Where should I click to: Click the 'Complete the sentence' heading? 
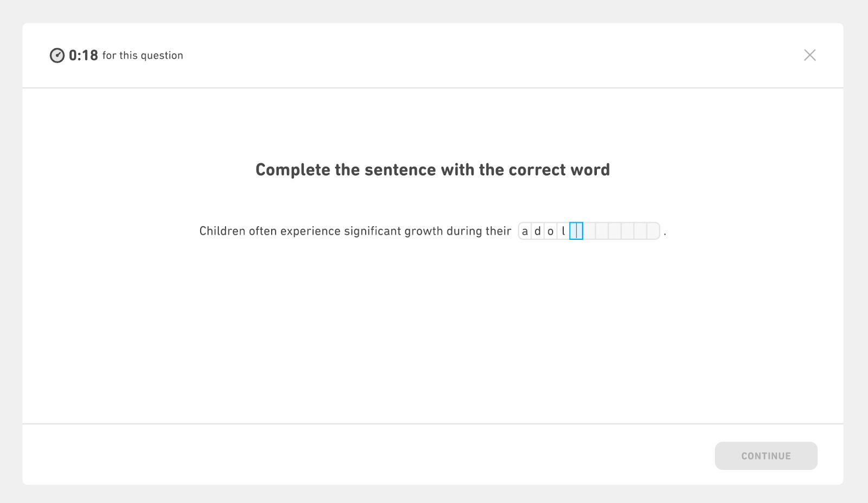point(432,170)
